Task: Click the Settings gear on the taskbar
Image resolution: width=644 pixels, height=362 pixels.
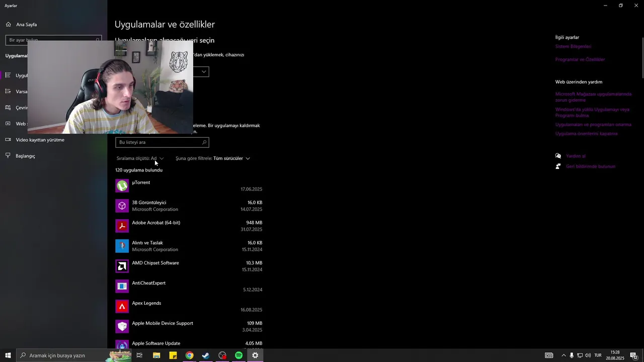Action: tap(255, 355)
